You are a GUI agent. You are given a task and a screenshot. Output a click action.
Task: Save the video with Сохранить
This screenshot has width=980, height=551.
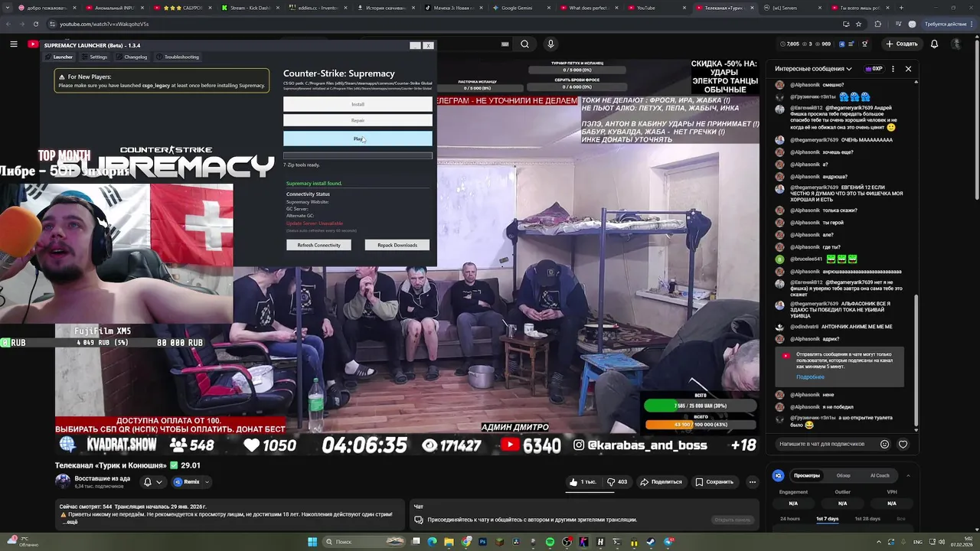coord(714,482)
